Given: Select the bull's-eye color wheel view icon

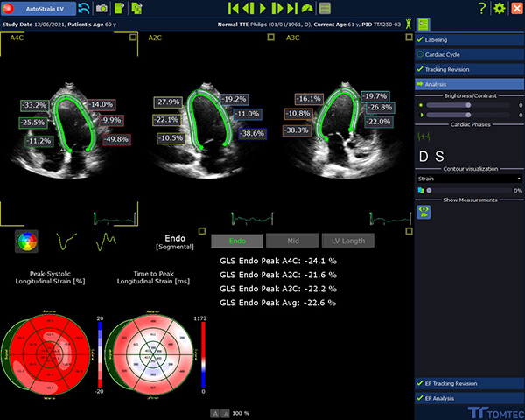Looking at the screenshot, I should 26,239.
